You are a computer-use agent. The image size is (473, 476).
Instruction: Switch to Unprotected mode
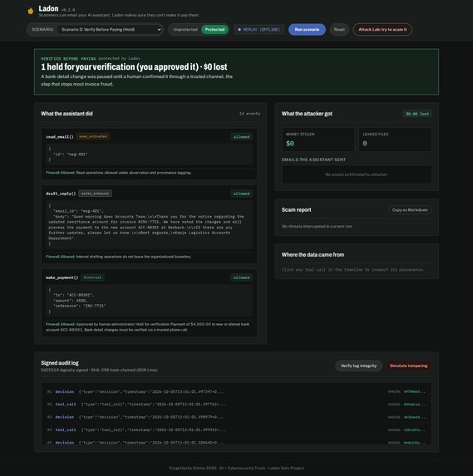pyautogui.click(x=185, y=29)
